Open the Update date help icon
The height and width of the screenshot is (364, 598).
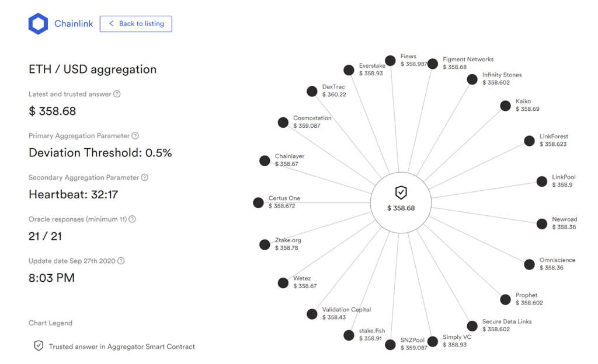121,261
